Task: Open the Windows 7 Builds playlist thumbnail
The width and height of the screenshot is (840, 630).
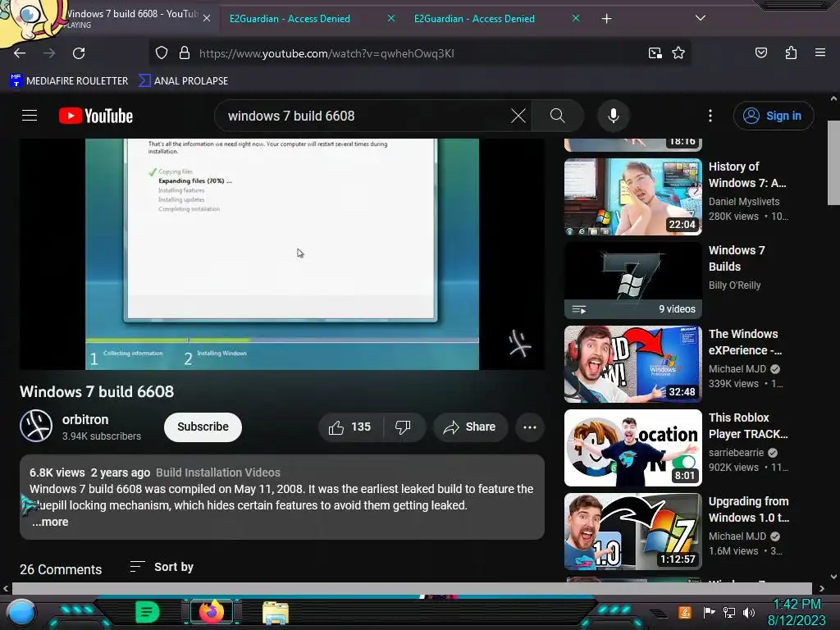Action: [632, 281]
